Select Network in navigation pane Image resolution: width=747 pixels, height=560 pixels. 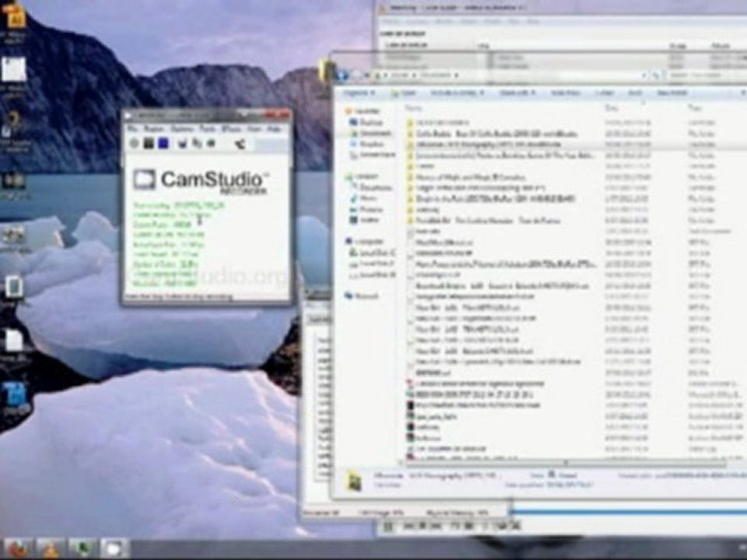click(362, 296)
